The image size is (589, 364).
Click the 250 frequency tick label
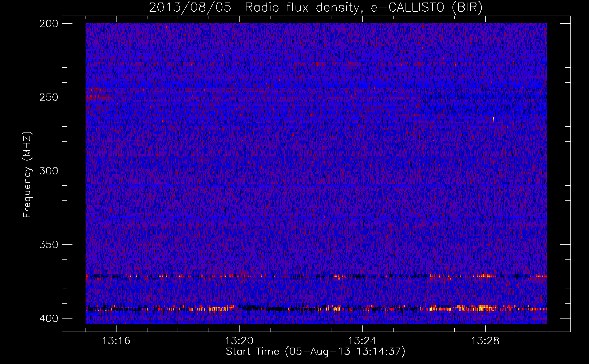click(48, 97)
